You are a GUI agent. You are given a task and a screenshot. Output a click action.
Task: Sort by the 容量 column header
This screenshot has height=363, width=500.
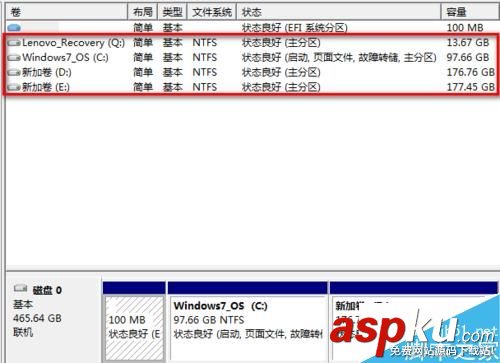click(470, 12)
